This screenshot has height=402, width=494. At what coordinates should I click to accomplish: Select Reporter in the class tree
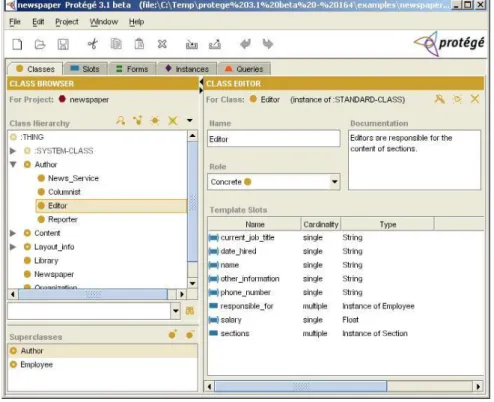pyautogui.click(x=63, y=219)
